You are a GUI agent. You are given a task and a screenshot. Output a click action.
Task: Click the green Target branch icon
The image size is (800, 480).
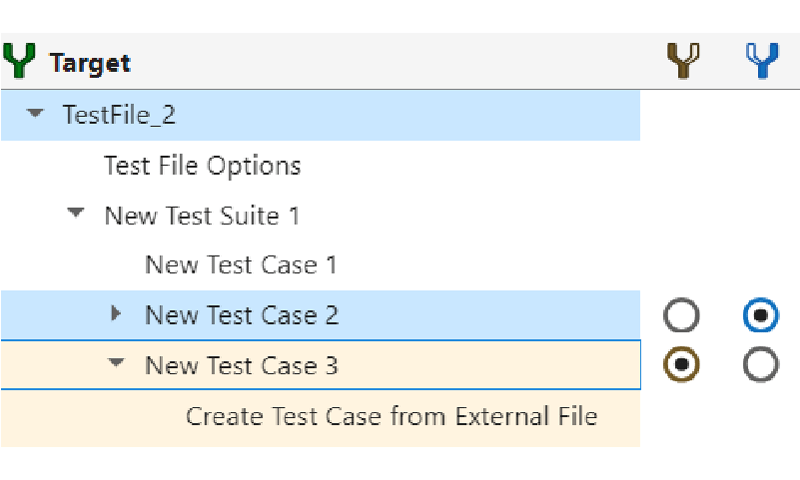(x=19, y=62)
